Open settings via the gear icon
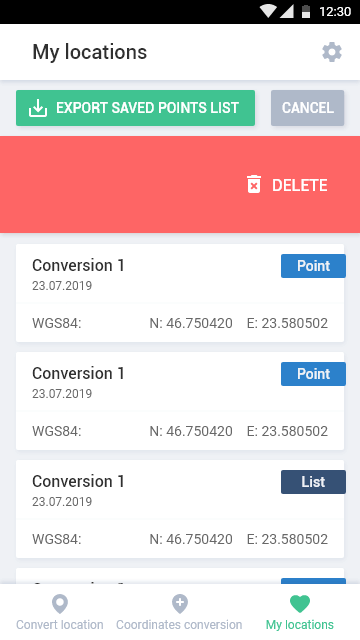 pos(332,52)
